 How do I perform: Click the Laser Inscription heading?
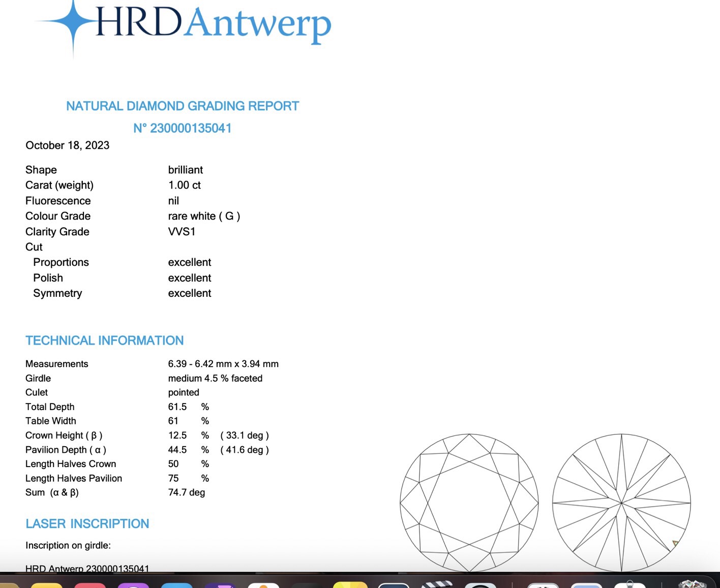tap(87, 524)
